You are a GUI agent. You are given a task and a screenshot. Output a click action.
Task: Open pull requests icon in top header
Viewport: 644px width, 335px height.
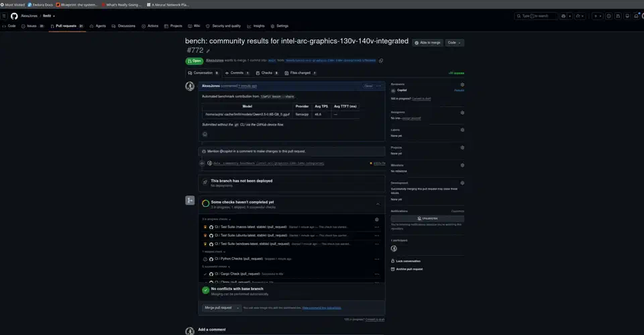coord(618,16)
